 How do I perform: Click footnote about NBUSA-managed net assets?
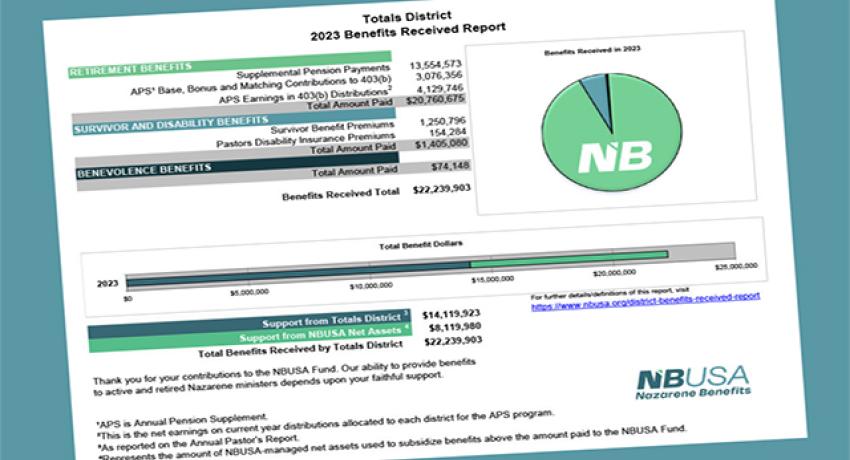click(x=393, y=442)
